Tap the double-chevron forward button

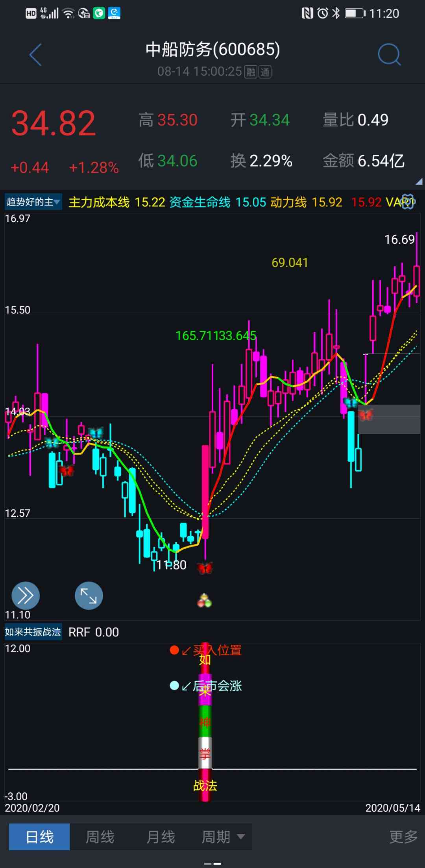[26, 595]
